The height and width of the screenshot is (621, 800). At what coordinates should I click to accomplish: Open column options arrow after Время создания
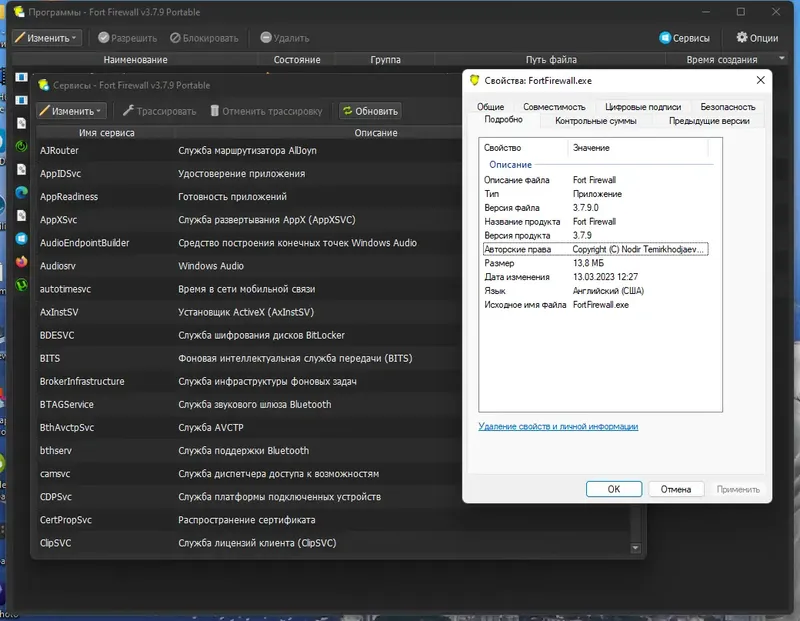(x=782, y=59)
